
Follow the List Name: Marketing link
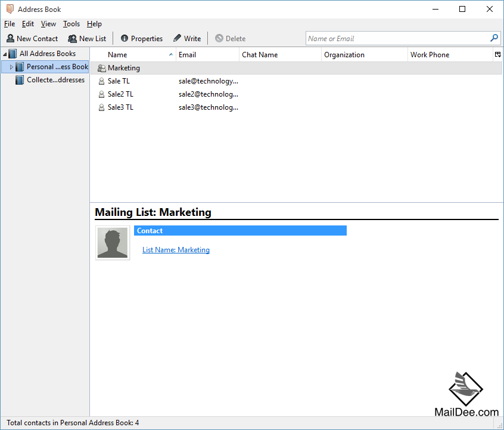(x=176, y=249)
